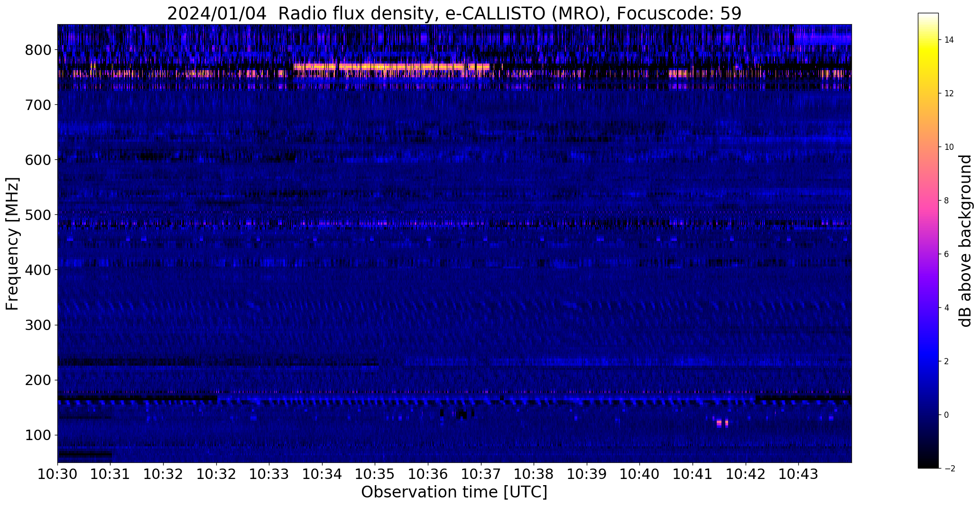Click the 10:36 time tick label
This screenshot has height=506, width=980.
pos(428,474)
